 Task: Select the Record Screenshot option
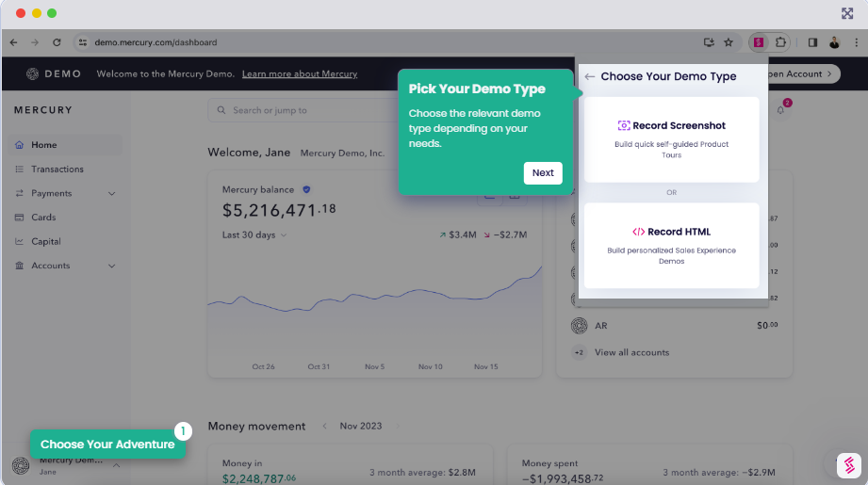click(671, 139)
